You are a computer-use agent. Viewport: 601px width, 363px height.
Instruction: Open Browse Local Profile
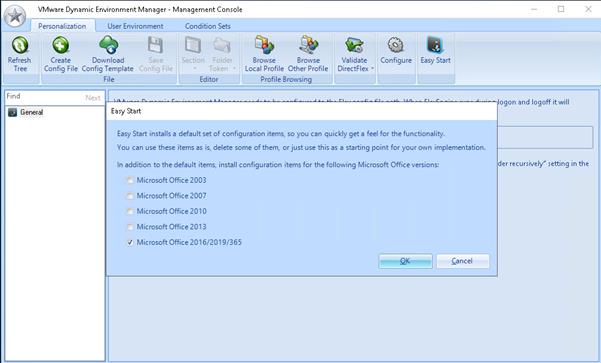pos(264,45)
